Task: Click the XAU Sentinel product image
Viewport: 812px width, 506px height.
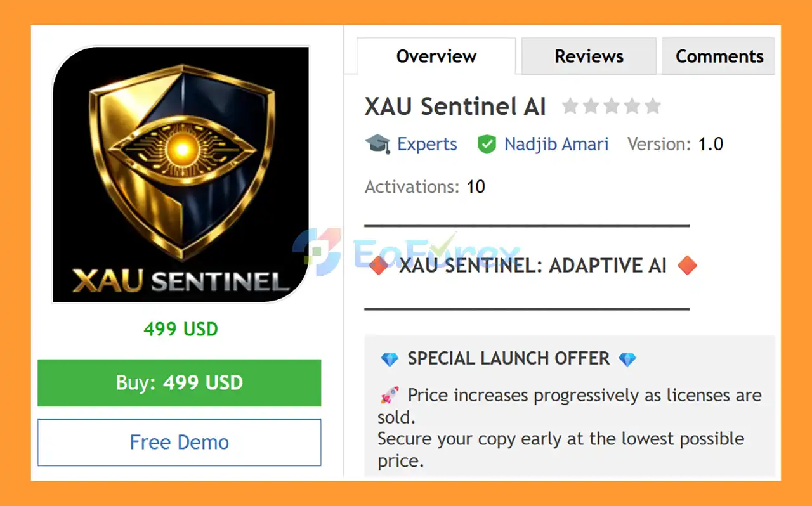Action: coord(180,173)
